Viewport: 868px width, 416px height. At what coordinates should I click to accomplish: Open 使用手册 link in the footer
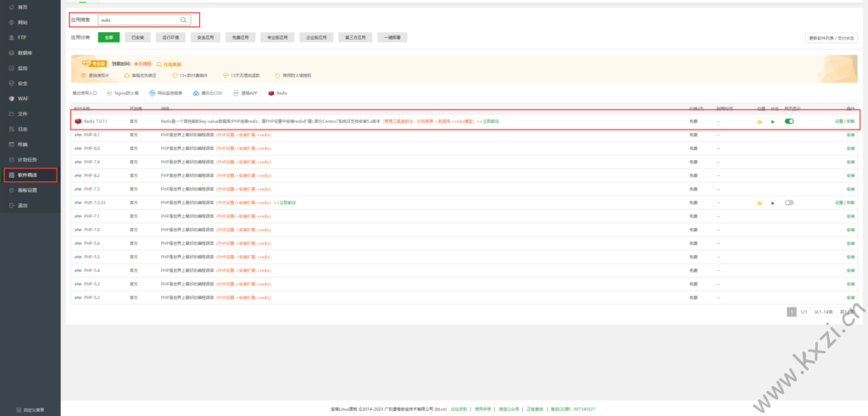(x=483, y=409)
